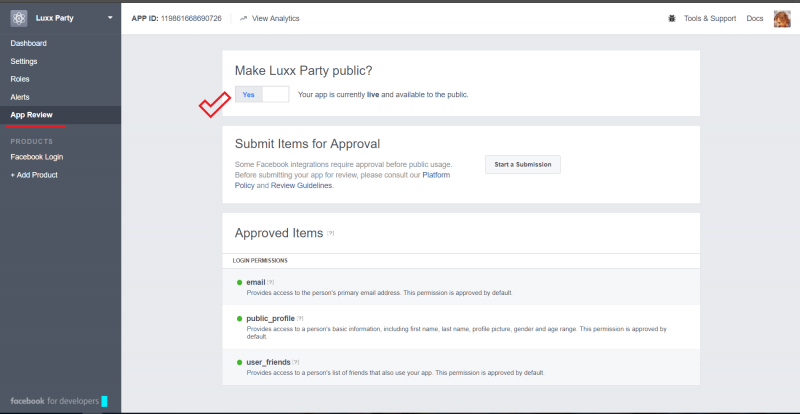Click the user profile avatar
800x414 pixels.
point(782,19)
